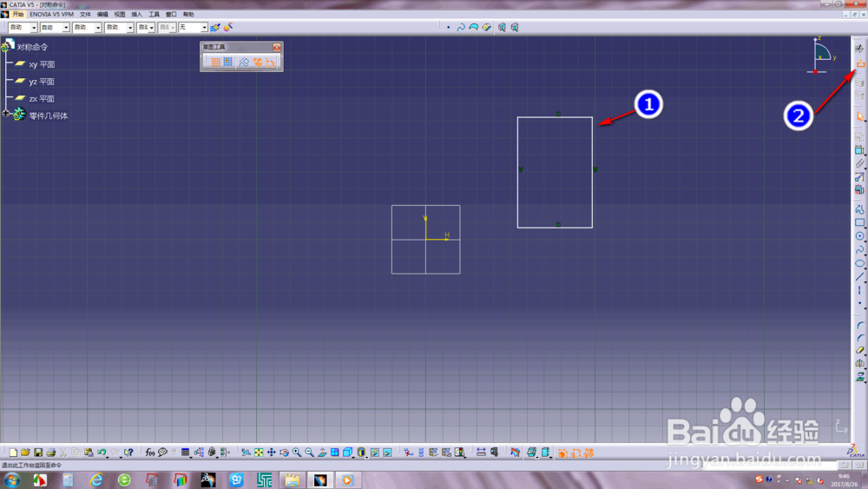
Task: Select the Circle sketch tool
Action: 859,236
